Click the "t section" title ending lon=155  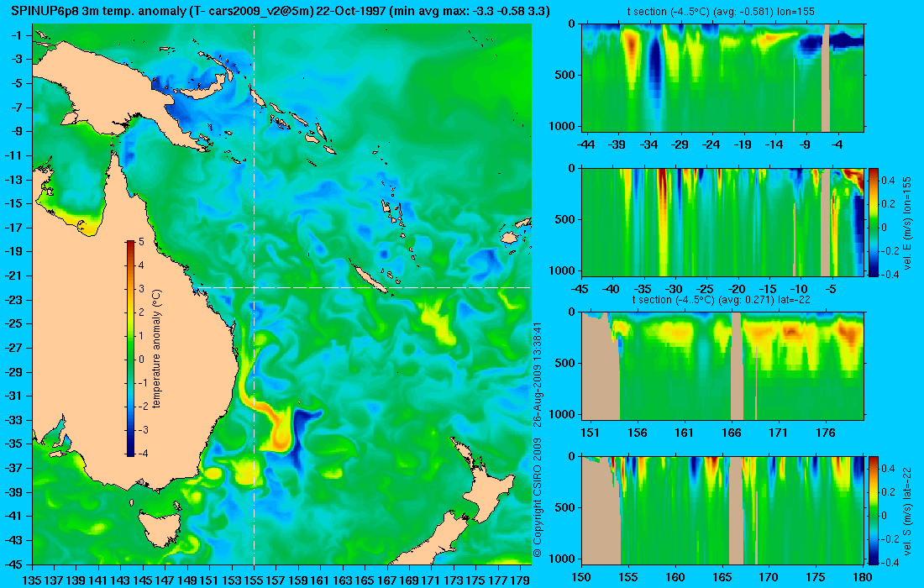click(722, 11)
